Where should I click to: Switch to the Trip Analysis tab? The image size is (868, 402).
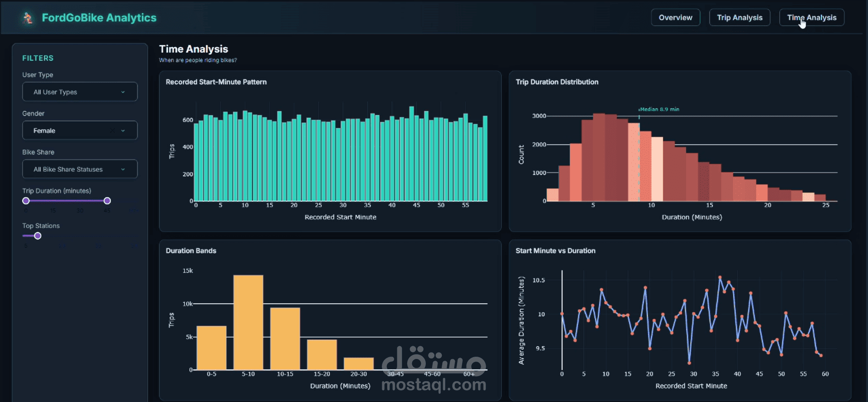[739, 18]
